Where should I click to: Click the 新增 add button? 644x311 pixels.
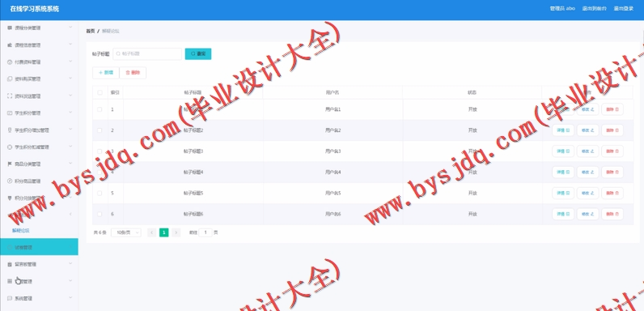point(106,73)
